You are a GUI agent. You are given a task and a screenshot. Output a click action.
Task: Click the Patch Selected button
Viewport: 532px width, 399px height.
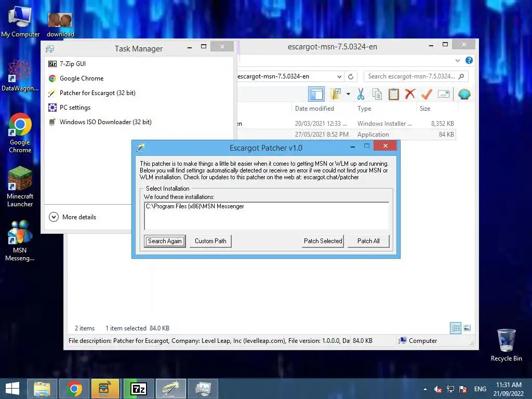click(x=323, y=241)
